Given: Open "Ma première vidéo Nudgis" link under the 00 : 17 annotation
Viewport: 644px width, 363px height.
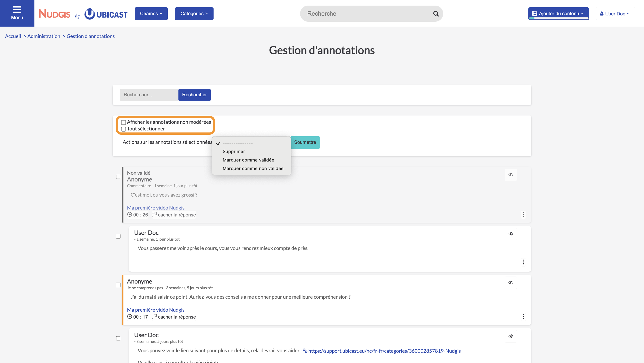Looking at the screenshot, I should click(x=155, y=310).
